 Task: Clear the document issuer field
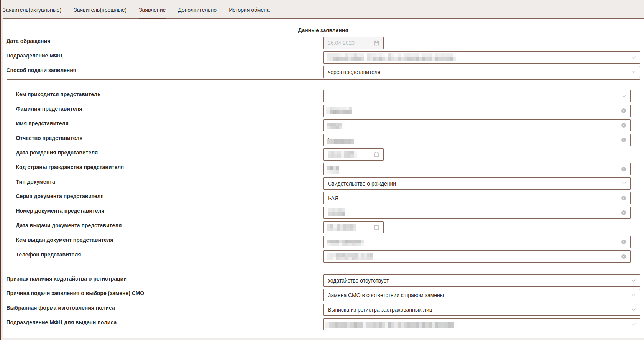pos(623,242)
